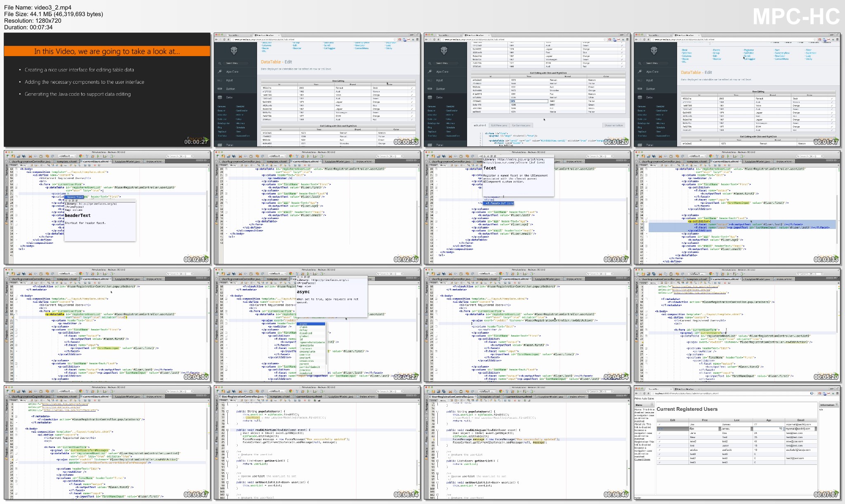Collapse the Menu panel in 00:07:07 frame
Image resolution: width=845 pixels, height=504 pixels.
(x=652, y=405)
